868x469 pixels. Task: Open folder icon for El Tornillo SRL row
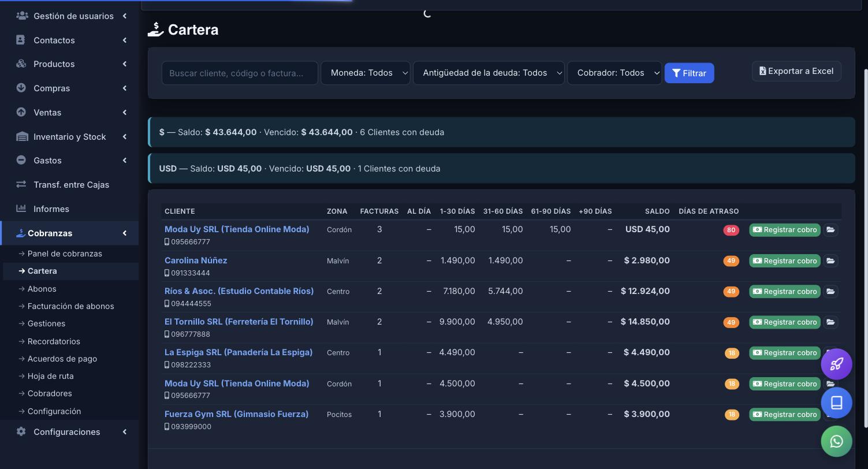tap(830, 322)
